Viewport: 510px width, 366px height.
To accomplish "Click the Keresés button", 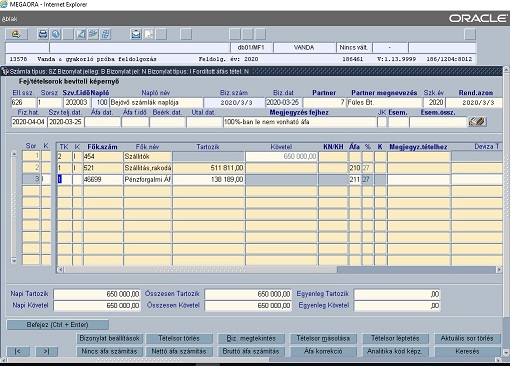I will click(467, 351).
